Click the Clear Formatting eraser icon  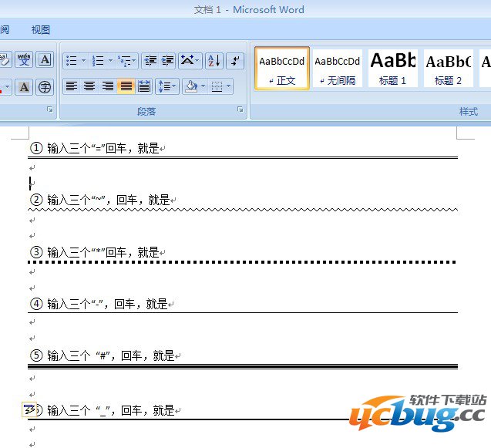[5, 59]
